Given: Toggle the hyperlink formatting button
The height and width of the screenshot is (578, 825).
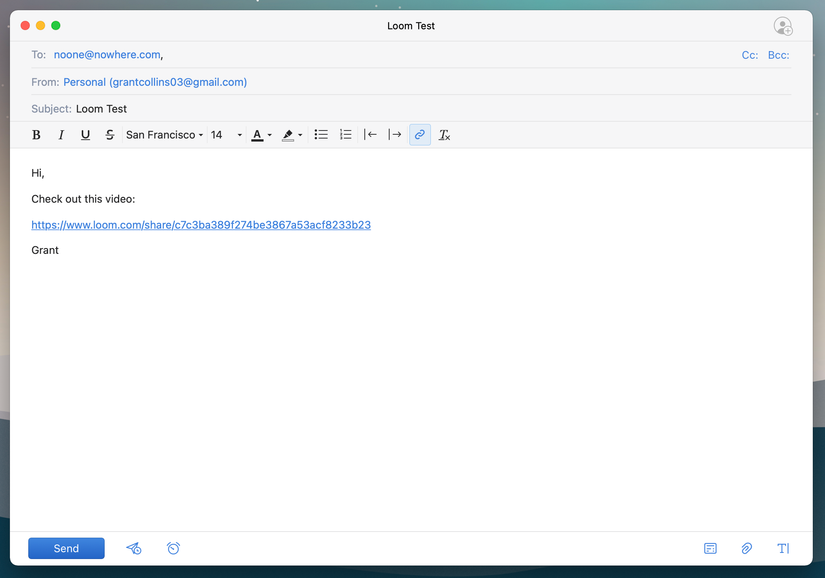Looking at the screenshot, I should pos(419,134).
